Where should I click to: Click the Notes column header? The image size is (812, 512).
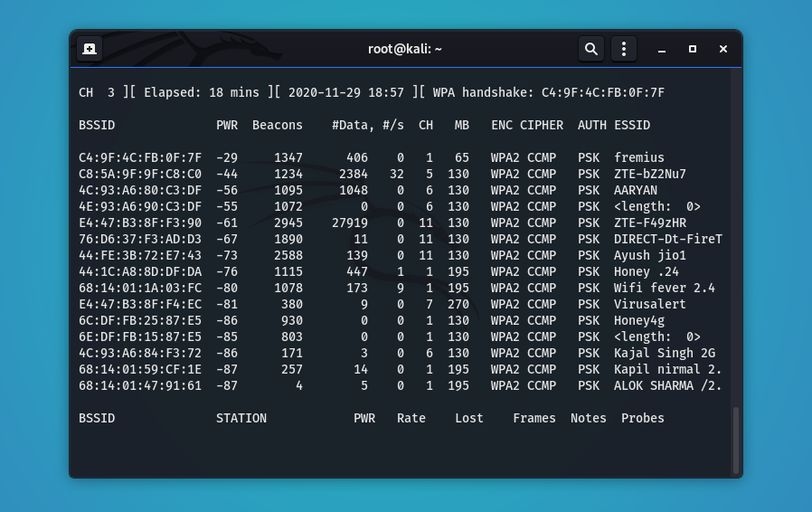tap(589, 418)
